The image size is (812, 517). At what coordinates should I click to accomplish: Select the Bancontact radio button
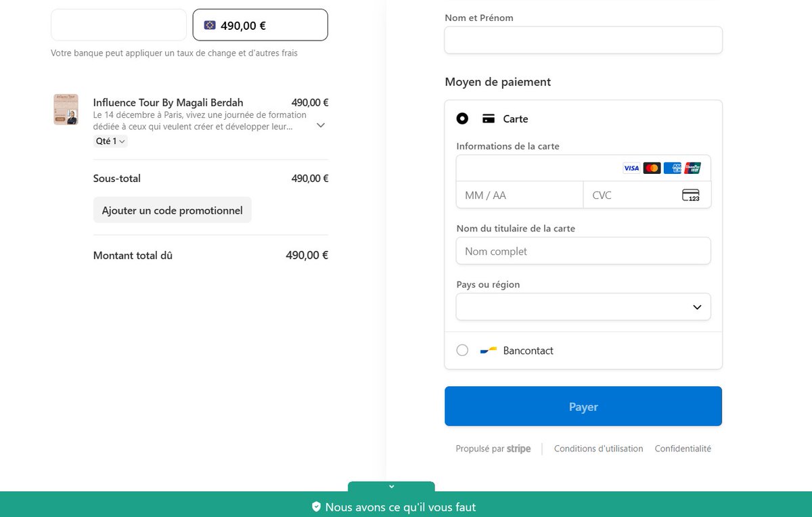click(462, 351)
